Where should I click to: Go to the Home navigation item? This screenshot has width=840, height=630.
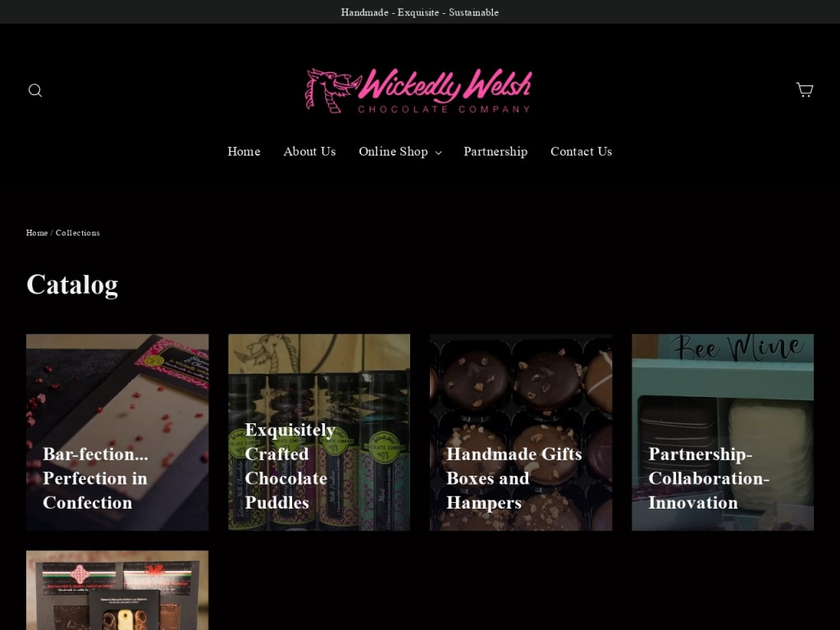click(x=244, y=152)
